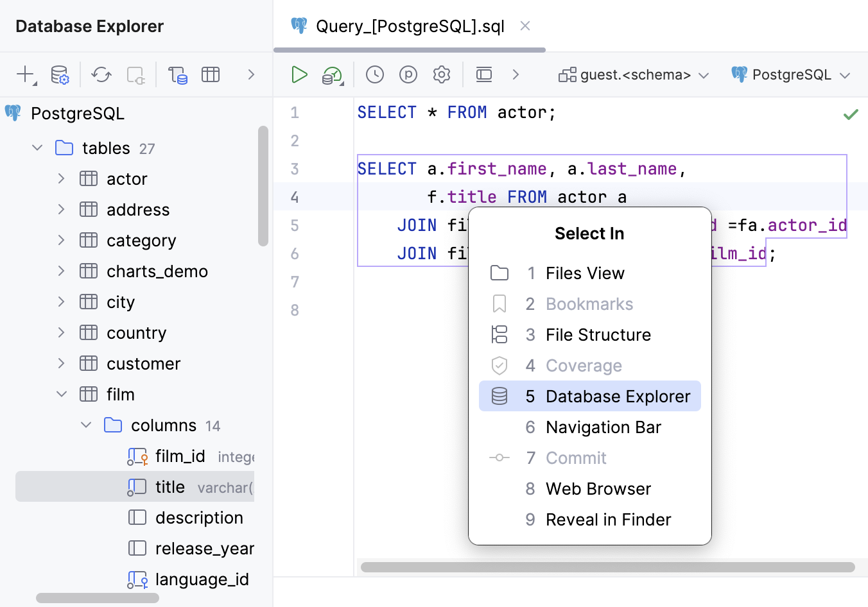Screen dimensions: 868x607
Task: Expand the customer table node
Action: coord(61,363)
